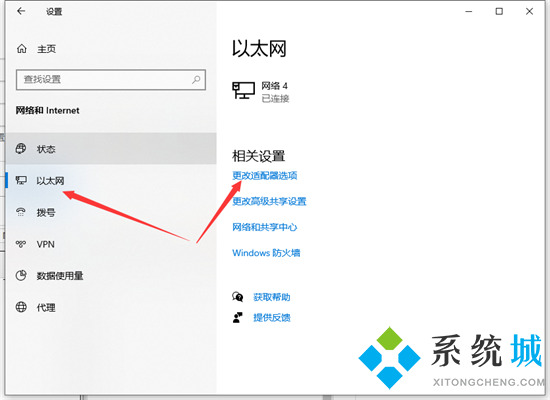Click the 提供反馈 person icon
Screen dimensions: 550x400
point(237,318)
